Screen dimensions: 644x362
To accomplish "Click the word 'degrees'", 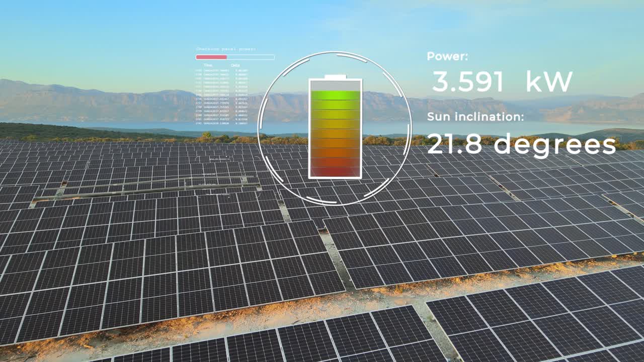I will tap(554, 145).
